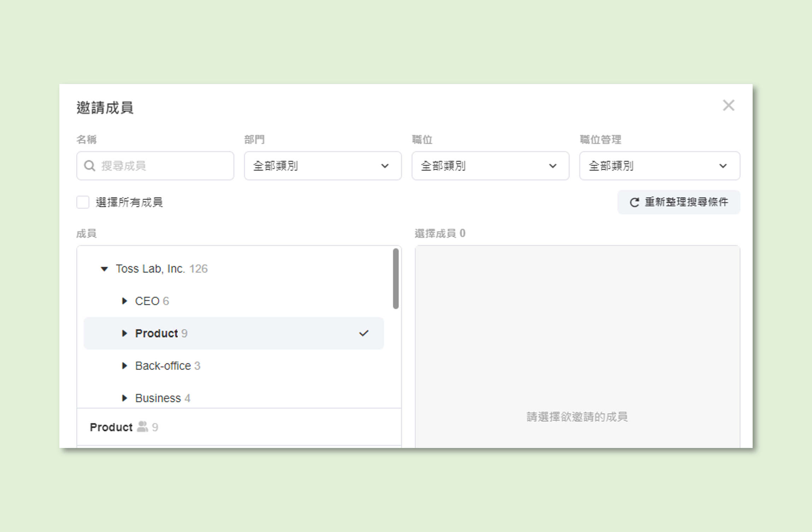
Task: Select the CEO 6 row
Action: point(234,301)
